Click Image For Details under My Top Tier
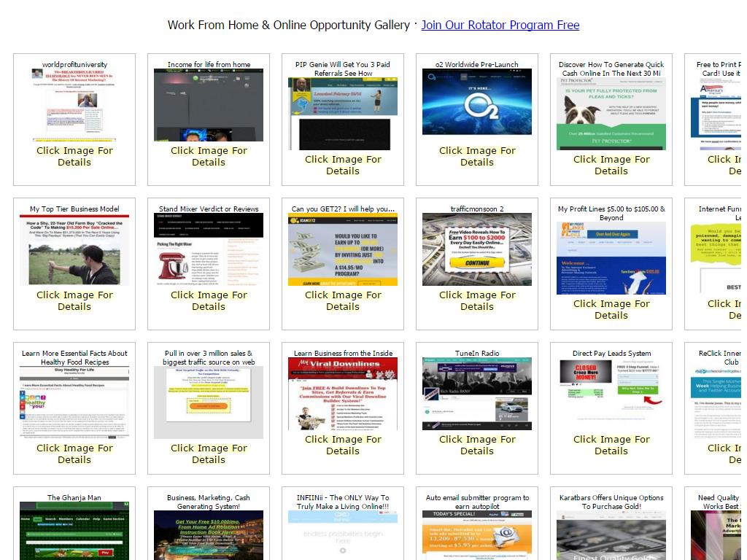Viewport: 747px width, 560px height. click(74, 301)
